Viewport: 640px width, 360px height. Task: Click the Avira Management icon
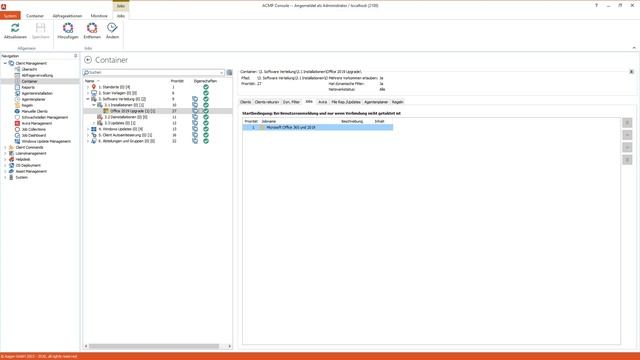17,123
